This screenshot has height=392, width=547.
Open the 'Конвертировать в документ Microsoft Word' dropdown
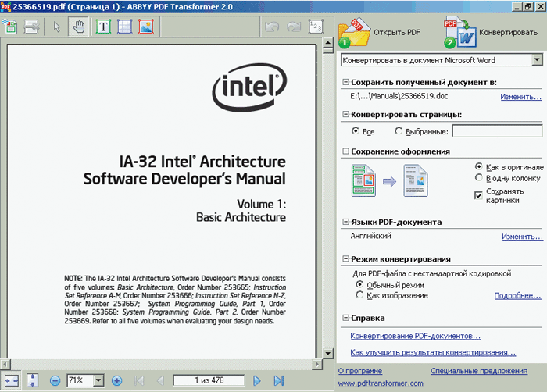tap(538, 60)
